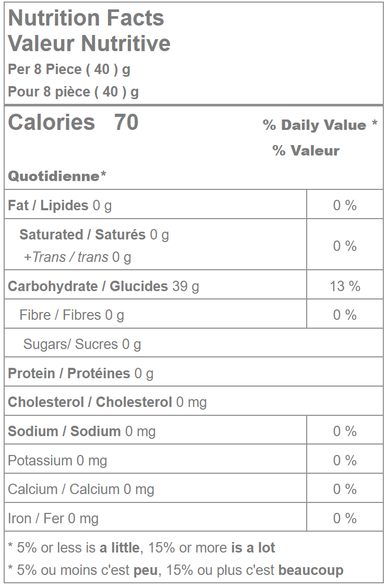The image size is (387, 588).
Task: Click the Potassium 0 mg row
Action: [x=57, y=461]
